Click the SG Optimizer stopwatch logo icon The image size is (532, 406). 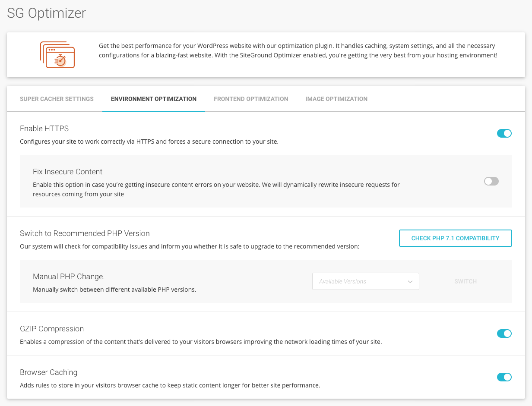point(57,55)
